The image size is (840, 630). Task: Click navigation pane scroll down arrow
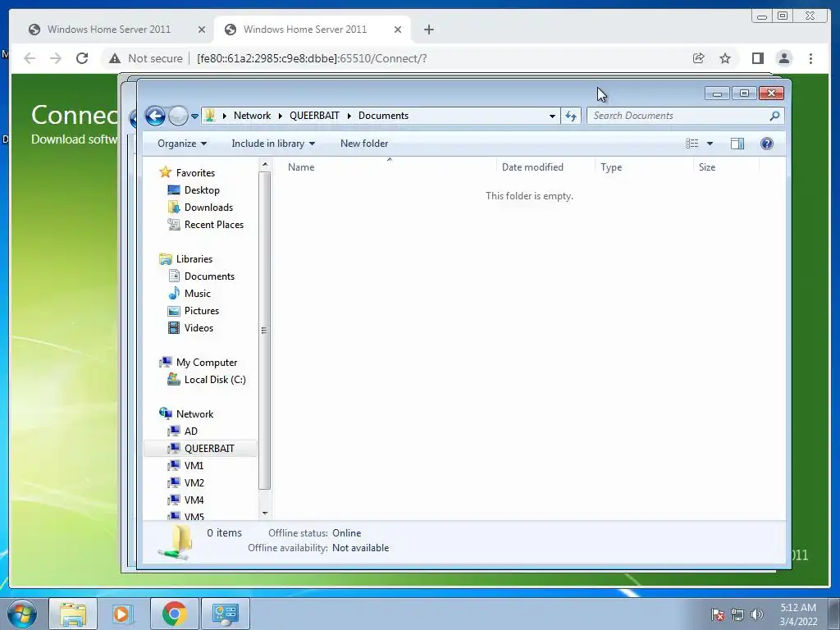tap(265, 514)
